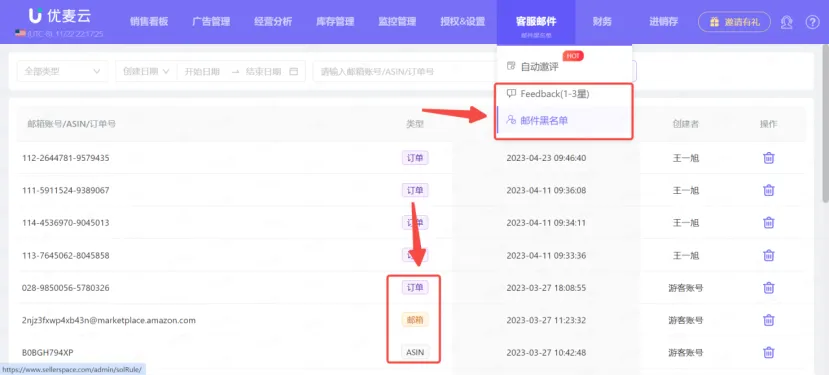Click the 开始日期 start date field
Image resolution: width=830 pixels, height=376 pixels.
click(x=202, y=71)
